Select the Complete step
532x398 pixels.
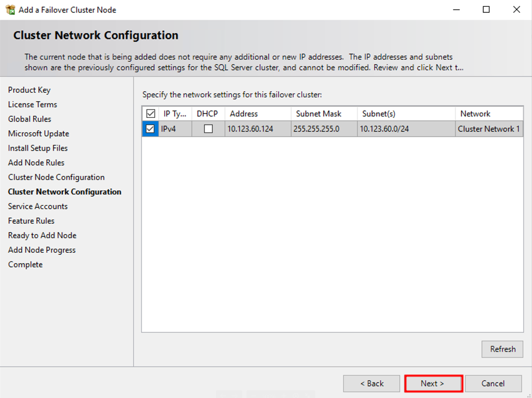pyautogui.click(x=26, y=265)
